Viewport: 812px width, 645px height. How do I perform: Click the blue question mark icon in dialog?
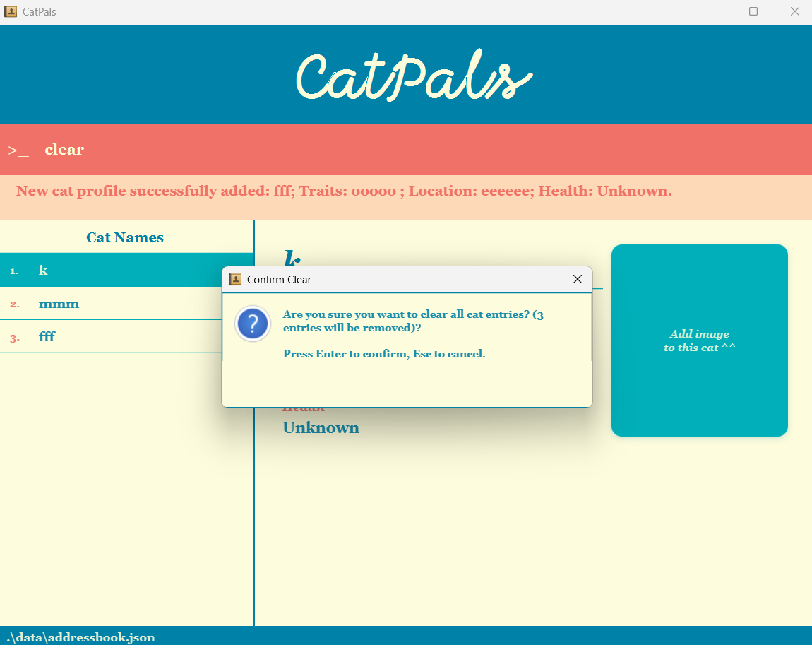252,324
